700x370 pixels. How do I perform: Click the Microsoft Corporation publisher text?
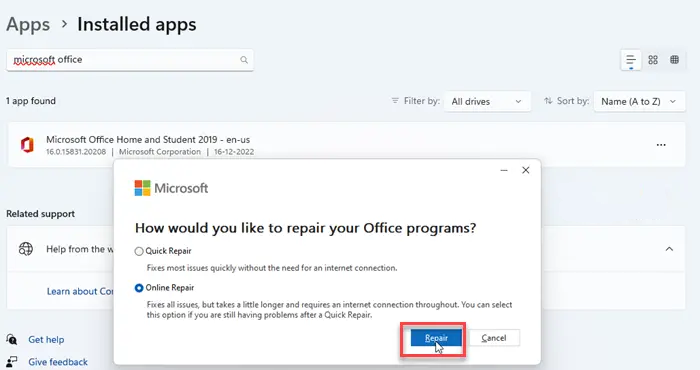coord(160,152)
